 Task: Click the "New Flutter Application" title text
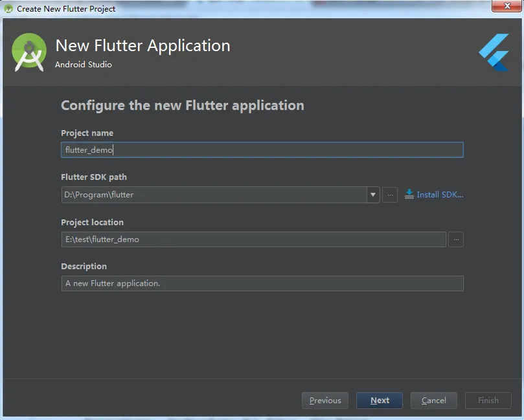point(142,46)
